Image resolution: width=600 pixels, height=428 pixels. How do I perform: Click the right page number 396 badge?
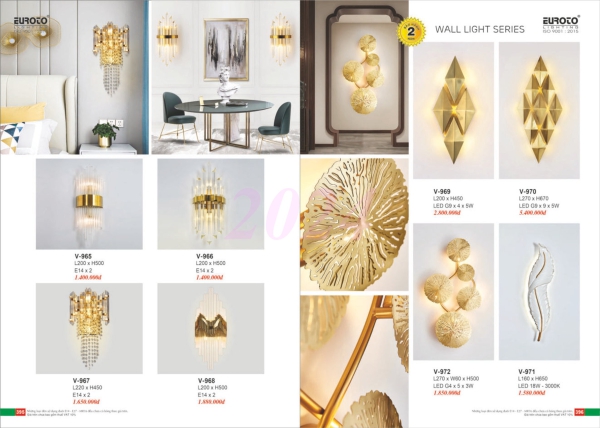pyautogui.click(x=579, y=412)
